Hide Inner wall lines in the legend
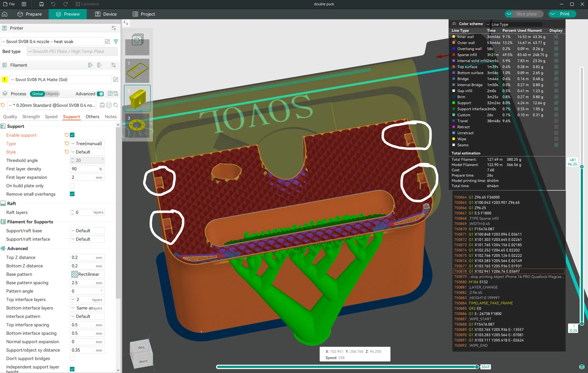This screenshot has height=373, width=588. click(556, 37)
